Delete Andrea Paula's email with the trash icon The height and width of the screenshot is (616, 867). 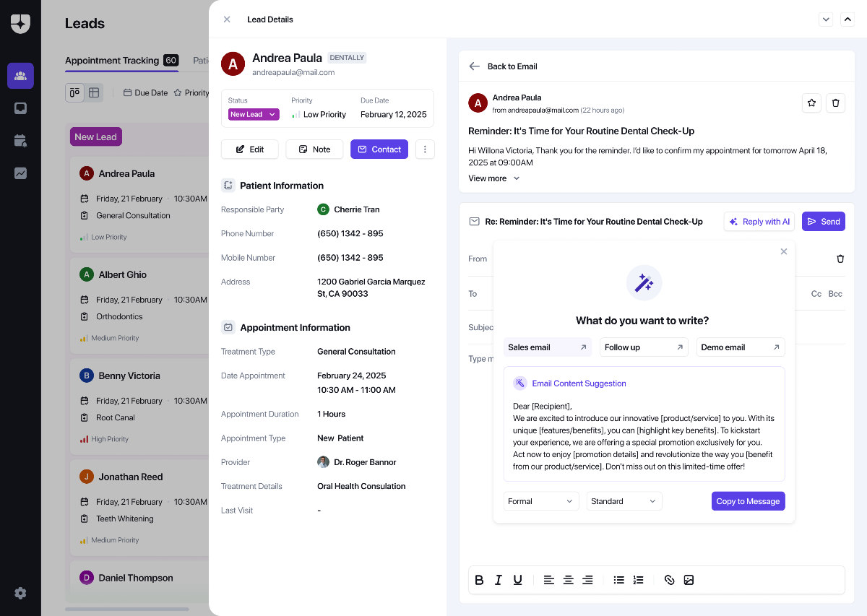point(836,103)
